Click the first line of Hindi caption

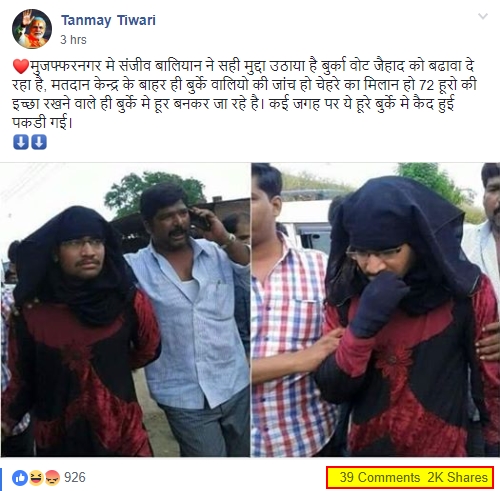(x=243, y=66)
